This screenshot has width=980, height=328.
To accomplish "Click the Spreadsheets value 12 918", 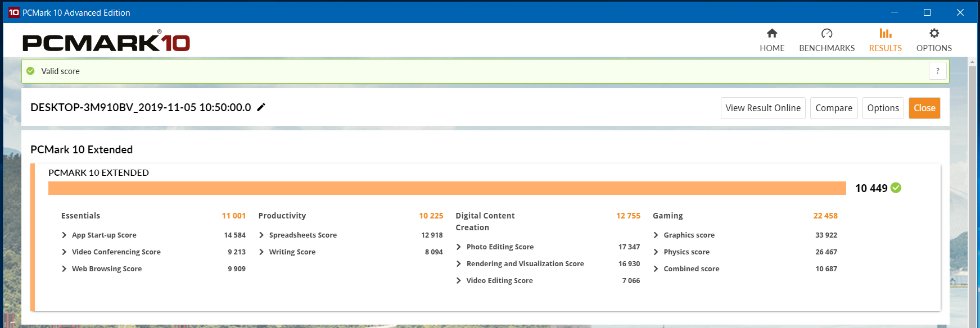I will coord(432,235).
